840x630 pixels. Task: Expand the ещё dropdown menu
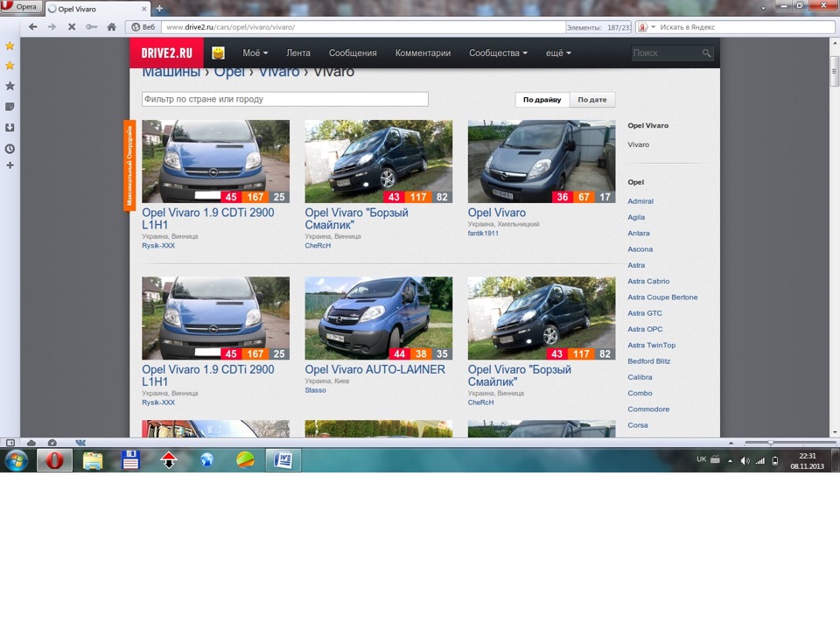[x=558, y=52]
